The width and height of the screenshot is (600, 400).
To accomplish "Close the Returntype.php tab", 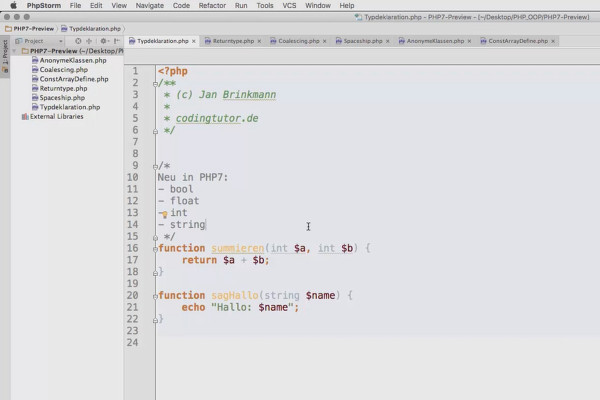I will click(259, 41).
